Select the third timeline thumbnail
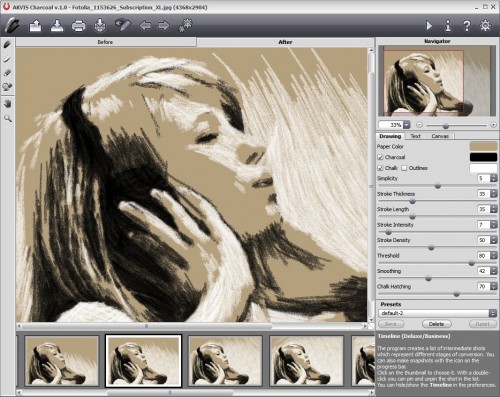The width and height of the screenshot is (500, 397). pyautogui.click(x=225, y=361)
